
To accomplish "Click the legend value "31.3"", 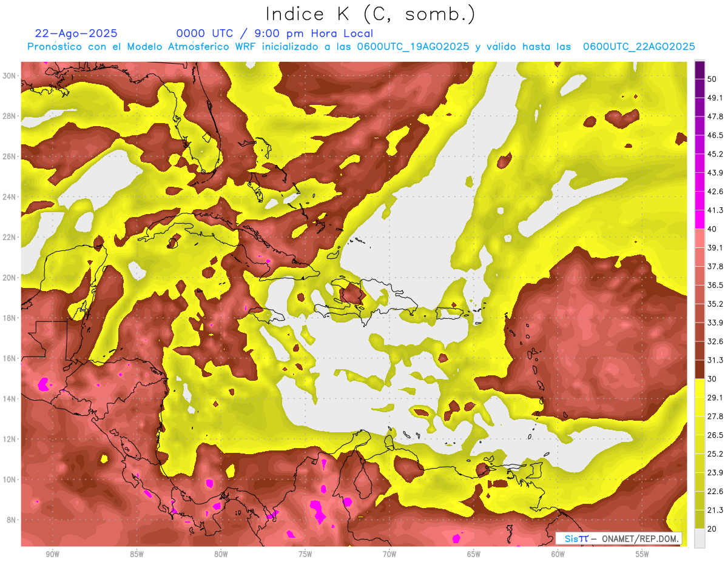I will point(716,360).
